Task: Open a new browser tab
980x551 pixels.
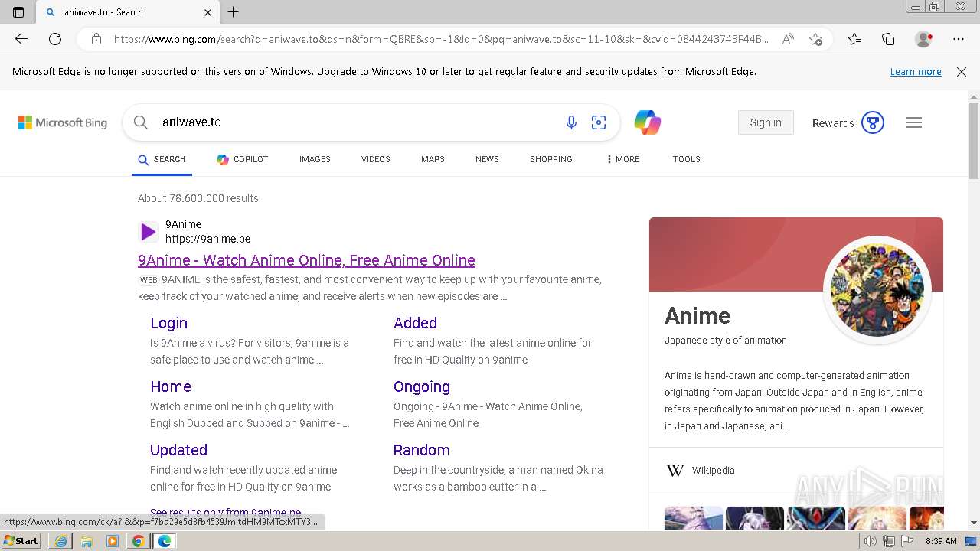Action: [x=234, y=12]
